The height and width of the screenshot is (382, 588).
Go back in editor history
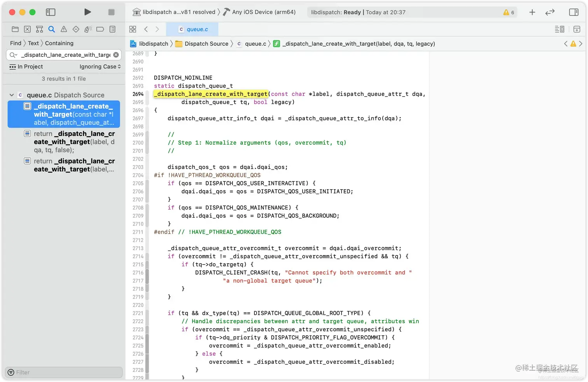click(146, 29)
